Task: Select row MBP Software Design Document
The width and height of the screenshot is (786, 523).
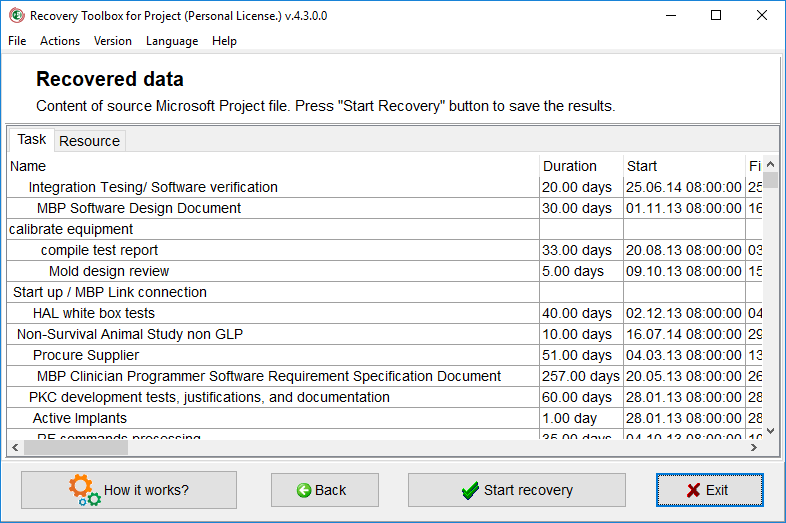Action: [x=384, y=208]
